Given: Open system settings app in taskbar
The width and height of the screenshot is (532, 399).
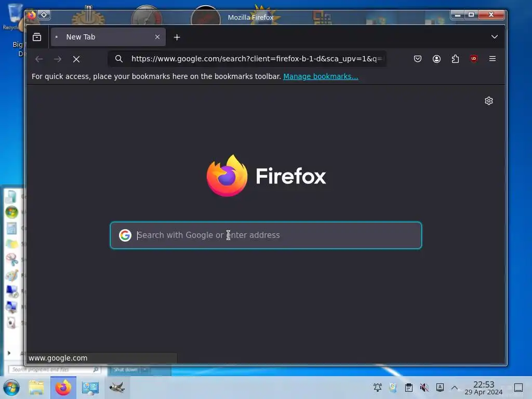Looking at the screenshot, I should click(90, 388).
